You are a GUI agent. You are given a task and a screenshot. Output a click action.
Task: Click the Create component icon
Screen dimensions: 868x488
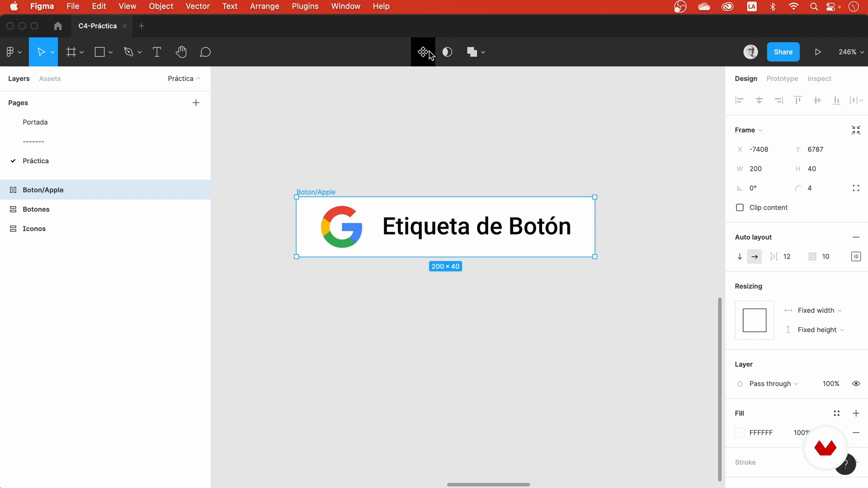[x=423, y=52]
